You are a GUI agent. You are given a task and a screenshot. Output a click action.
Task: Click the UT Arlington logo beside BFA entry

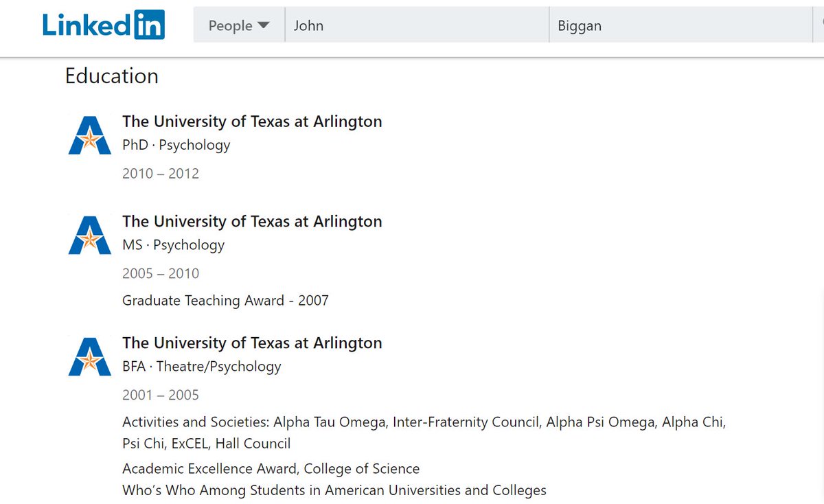(90, 356)
